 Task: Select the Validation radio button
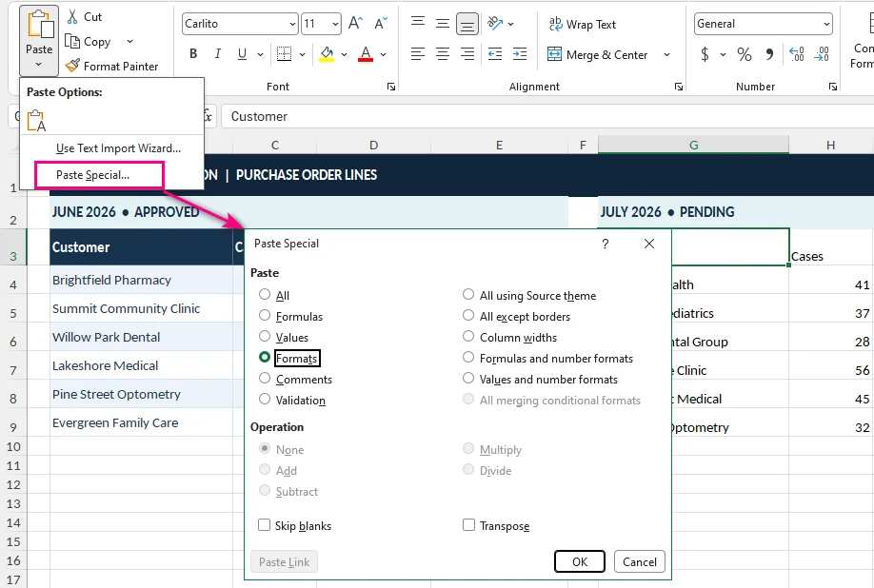click(265, 400)
